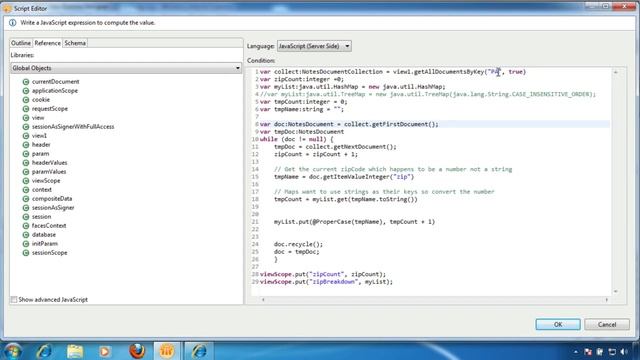Click the view1 object icon
The height and width of the screenshot is (360, 640).
pyautogui.click(x=26, y=136)
